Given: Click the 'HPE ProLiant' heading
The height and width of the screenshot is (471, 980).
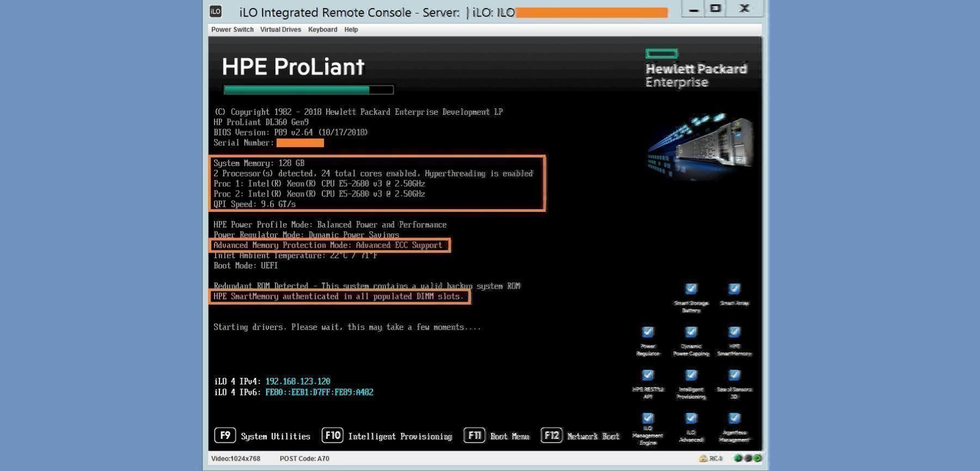Looking at the screenshot, I should 293,67.
